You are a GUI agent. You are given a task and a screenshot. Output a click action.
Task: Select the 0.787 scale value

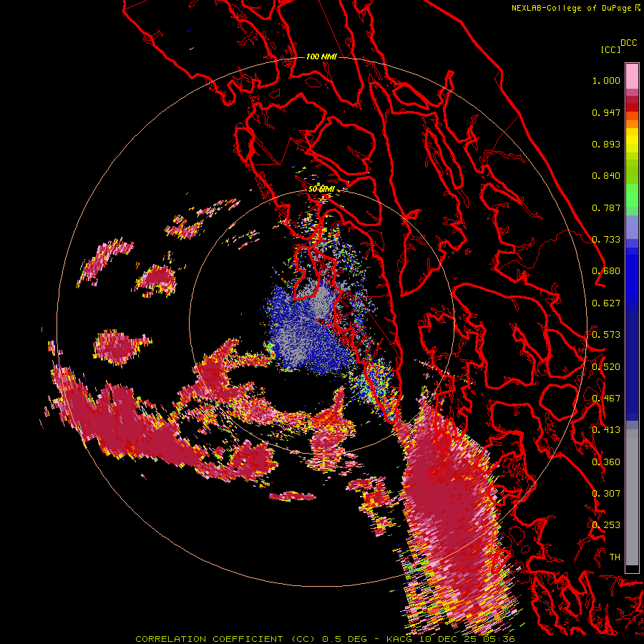coord(606,208)
